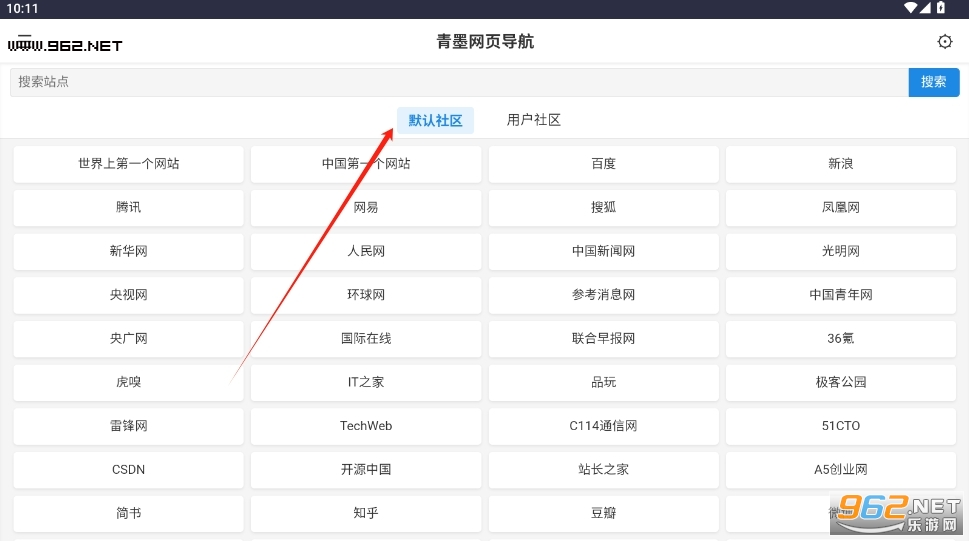Screen dimensions: 969x541
Task: Open the 新华网 site tile
Action: click(129, 251)
